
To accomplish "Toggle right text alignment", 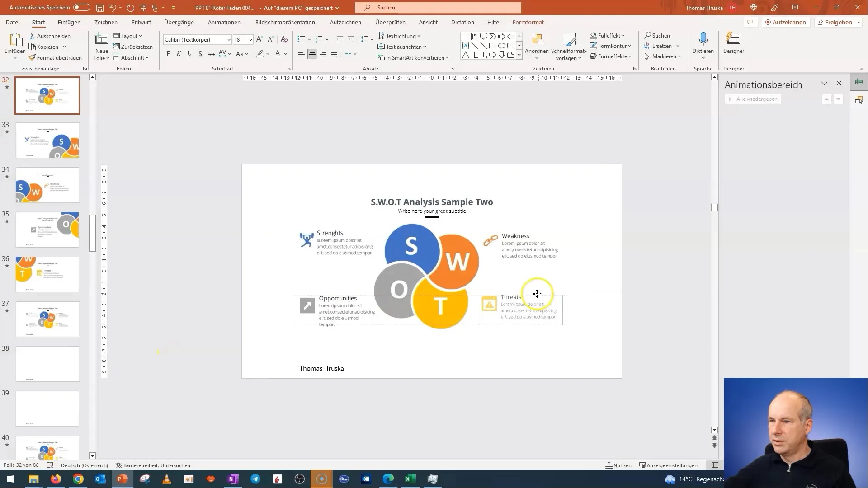I will tap(323, 54).
